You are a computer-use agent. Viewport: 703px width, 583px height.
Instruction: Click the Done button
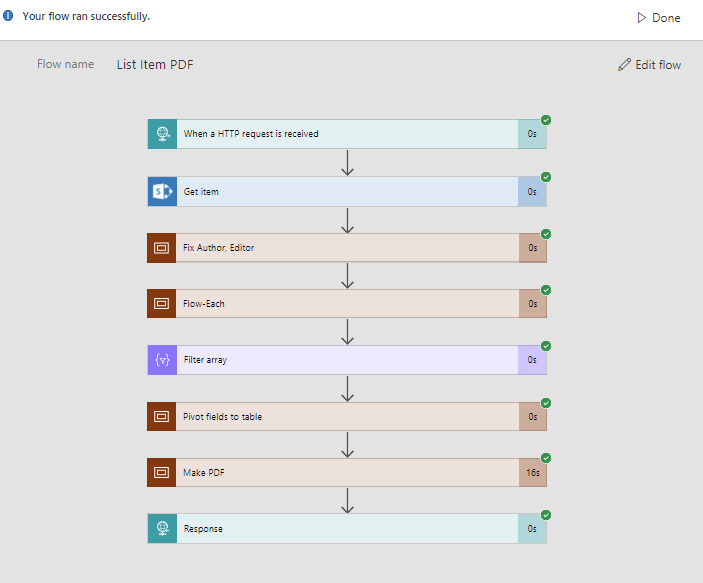tap(658, 18)
